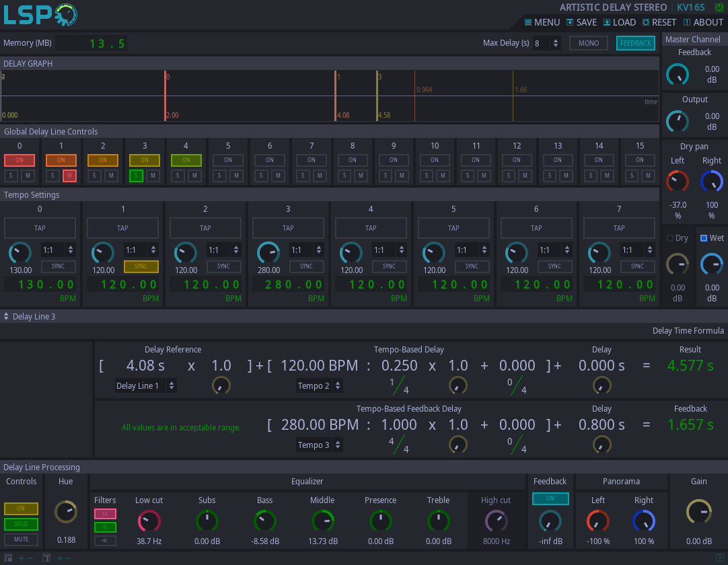Click the Hue knob
728x565 pixels.
click(x=66, y=512)
